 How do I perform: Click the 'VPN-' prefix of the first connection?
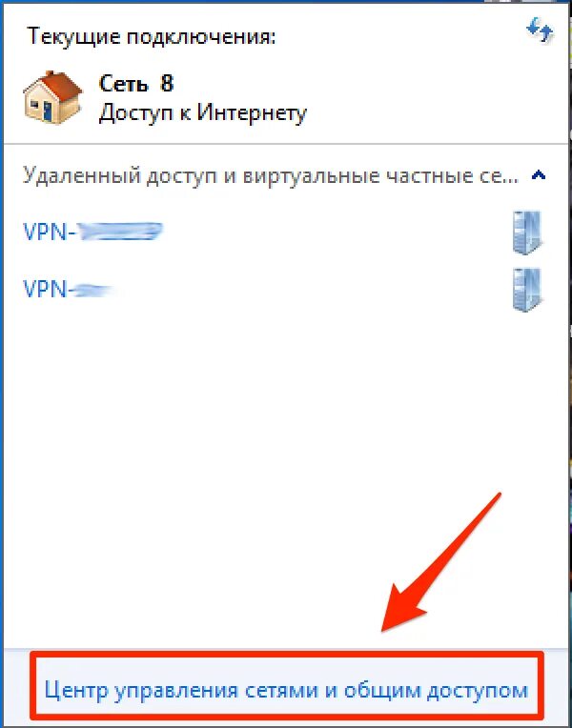coord(50,232)
